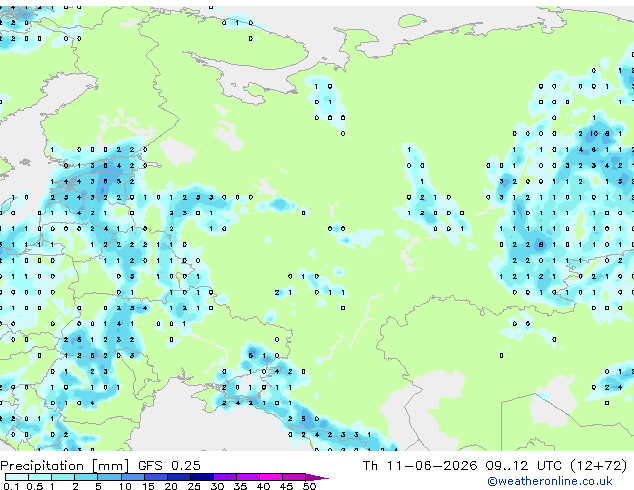Click the '35' legend value label
The height and width of the screenshot is (490, 634).
point(240,486)
